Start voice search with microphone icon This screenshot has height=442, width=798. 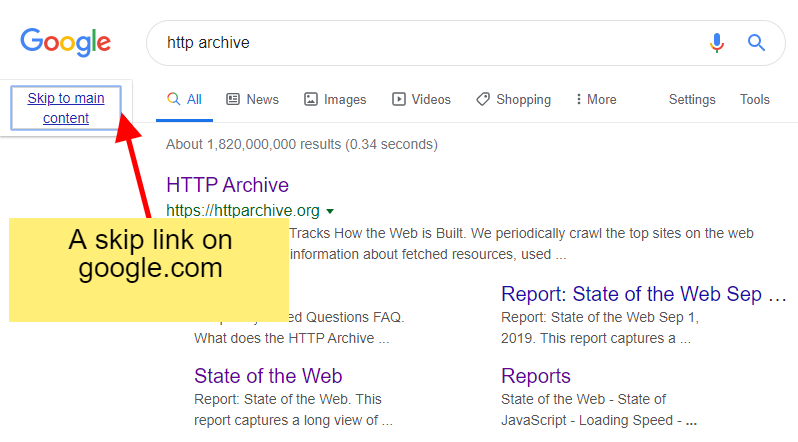(717, 43)
